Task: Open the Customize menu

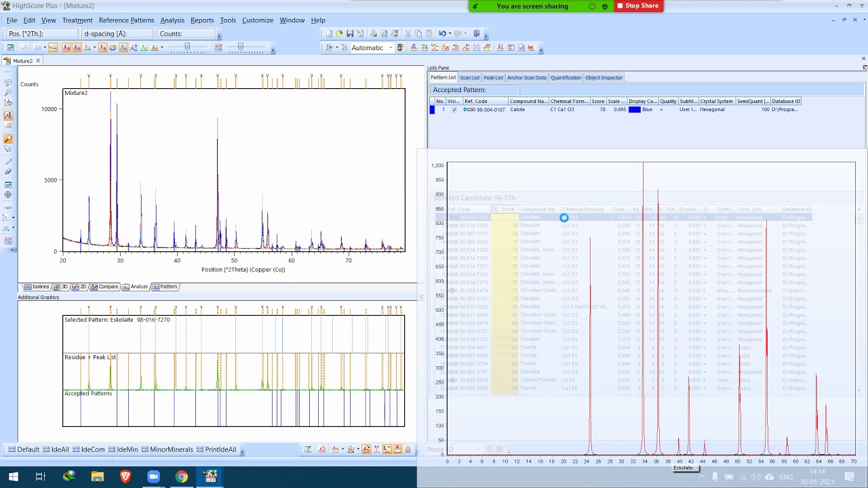Action: (258, 20)
